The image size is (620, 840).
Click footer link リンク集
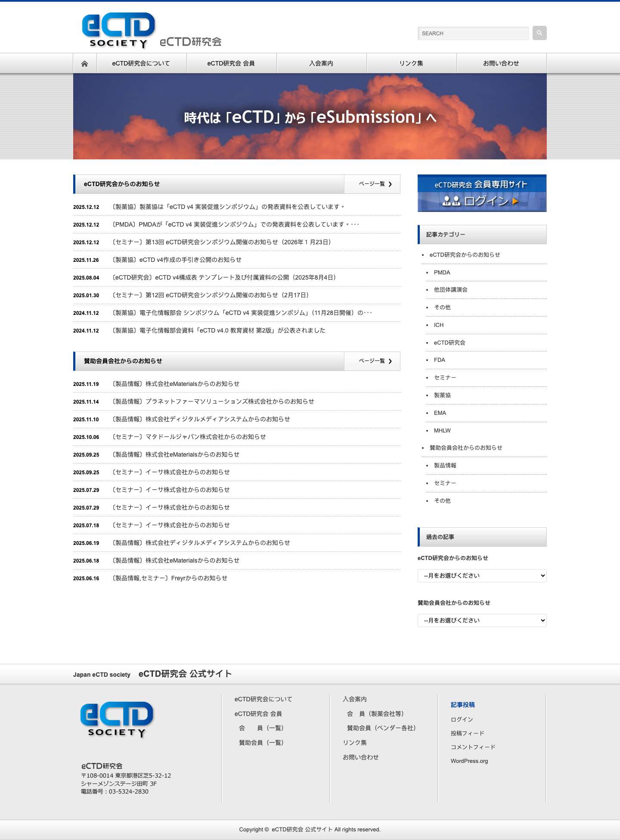[x=355, y=743]
